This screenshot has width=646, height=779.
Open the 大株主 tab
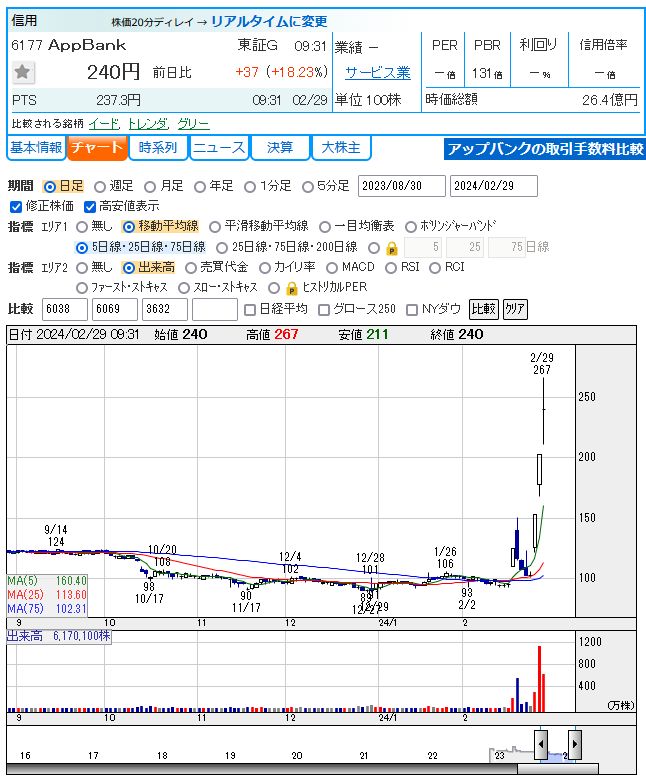(341, 148)
